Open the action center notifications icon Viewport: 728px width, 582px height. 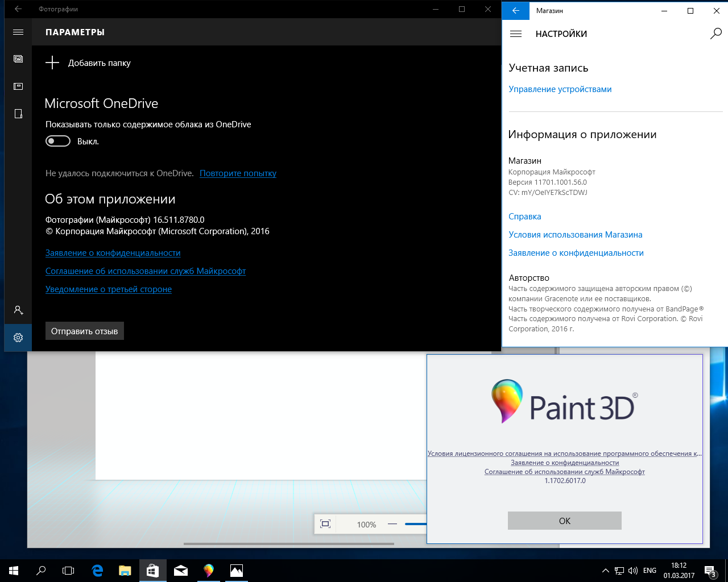[x=710, y=571]
